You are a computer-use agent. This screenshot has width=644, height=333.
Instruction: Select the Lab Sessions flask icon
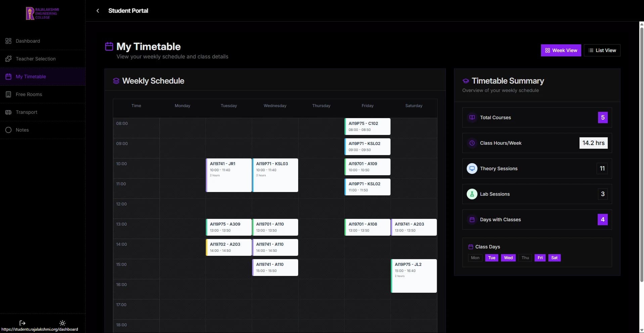coord(472,194)
